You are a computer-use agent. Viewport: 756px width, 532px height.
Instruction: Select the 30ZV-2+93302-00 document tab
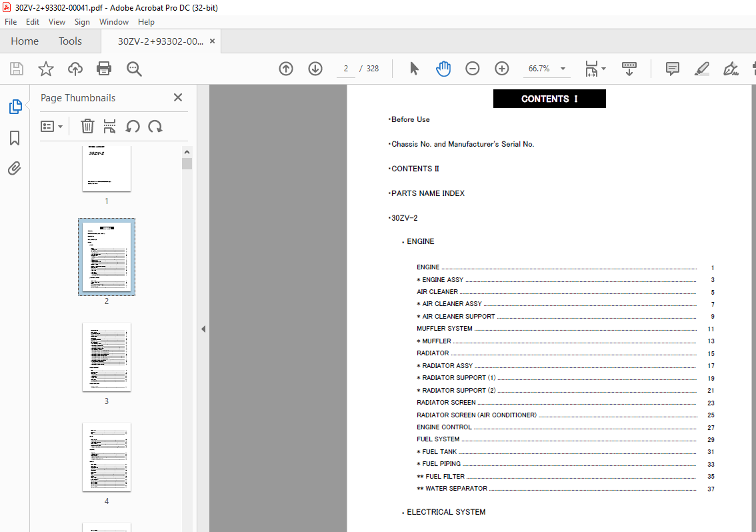[x=161, y=41]
